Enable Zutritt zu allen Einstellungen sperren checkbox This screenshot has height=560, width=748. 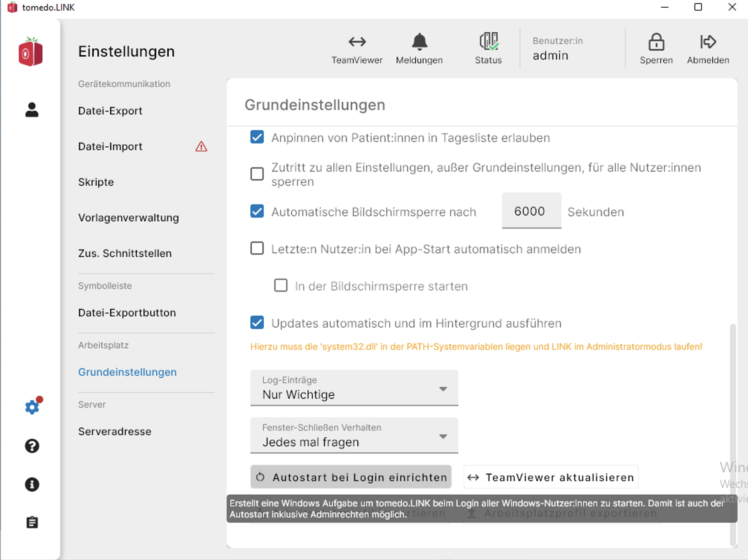tap(257, 173)
